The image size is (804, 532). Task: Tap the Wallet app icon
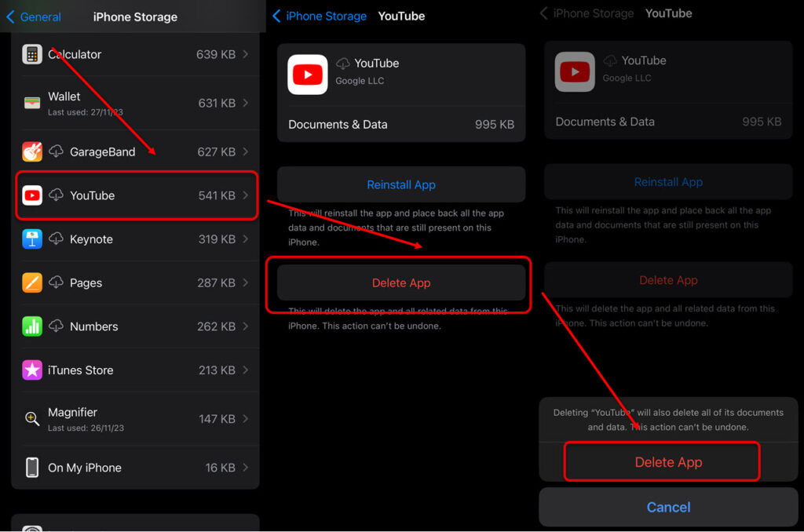31,103
